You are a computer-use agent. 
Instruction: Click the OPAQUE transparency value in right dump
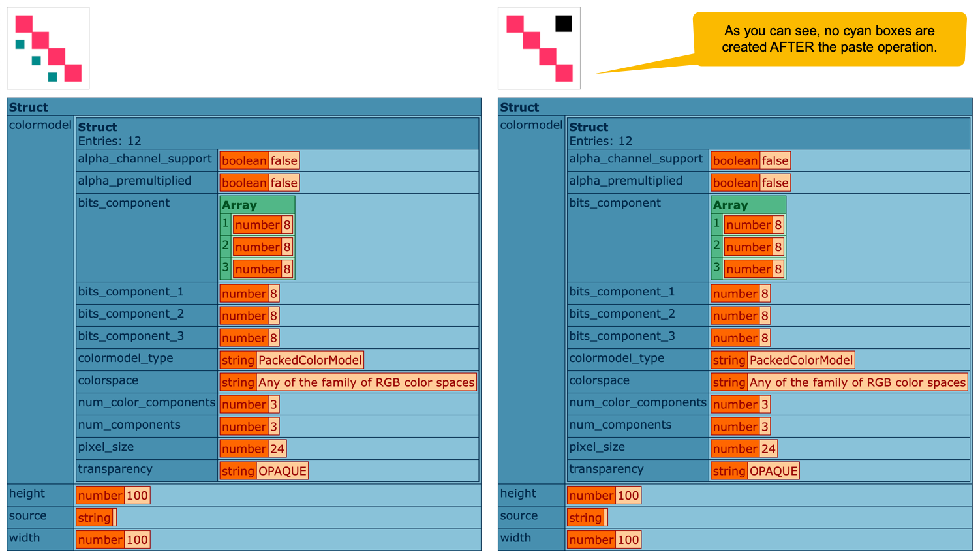pos(773,471)
